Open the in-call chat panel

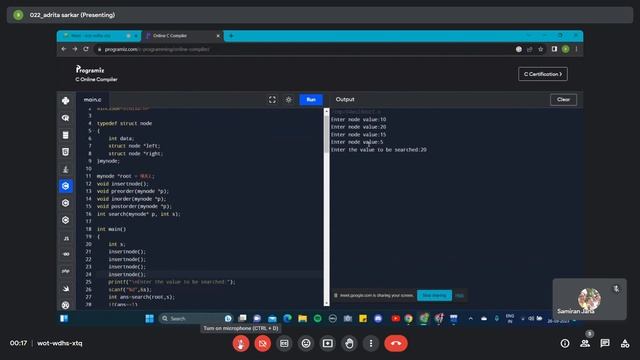[605, 343]
